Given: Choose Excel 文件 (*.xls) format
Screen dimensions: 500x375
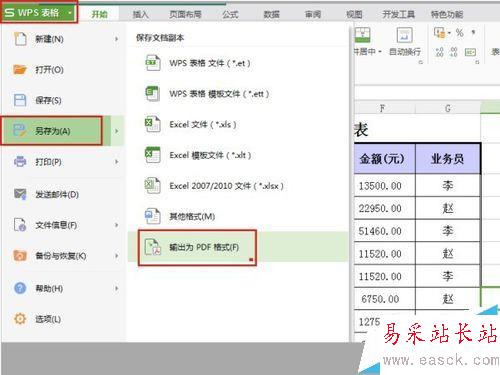Looking at the screenshot, I should tap(203, 124).
